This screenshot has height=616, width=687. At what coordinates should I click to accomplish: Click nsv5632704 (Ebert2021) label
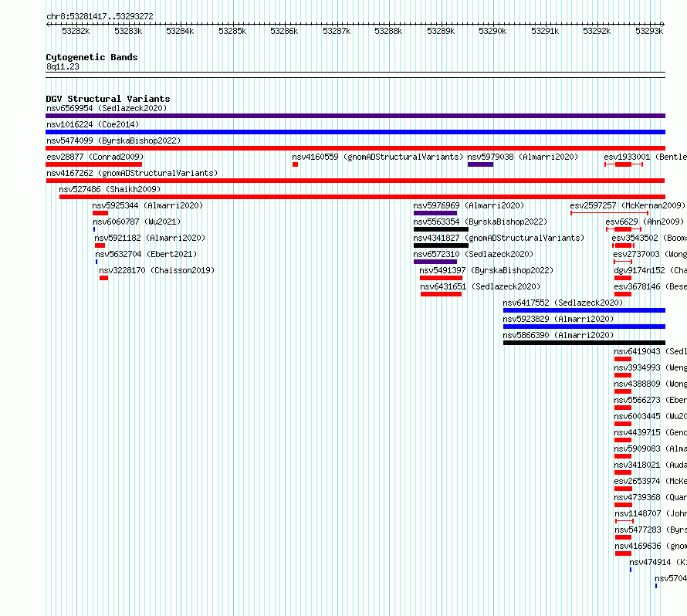(x=147, y=254)
